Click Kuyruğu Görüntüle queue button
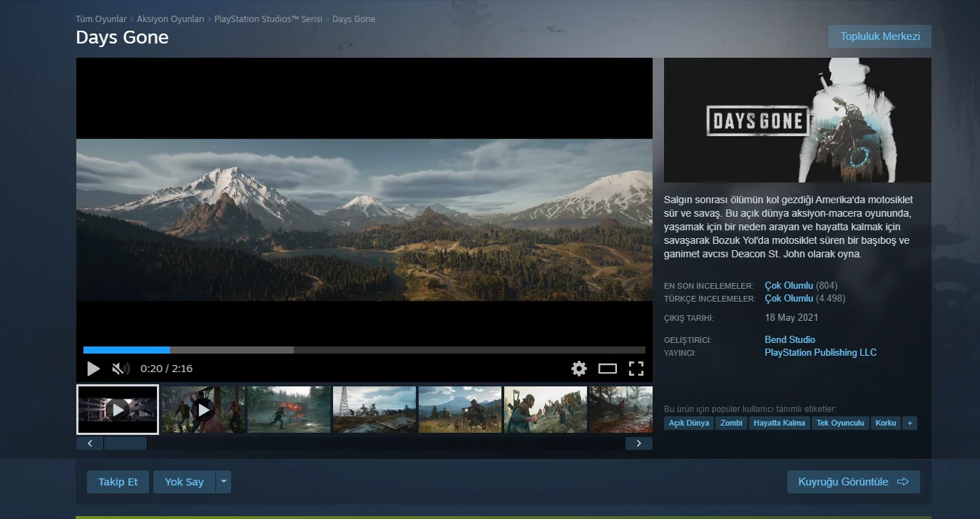 pos(853,482)
